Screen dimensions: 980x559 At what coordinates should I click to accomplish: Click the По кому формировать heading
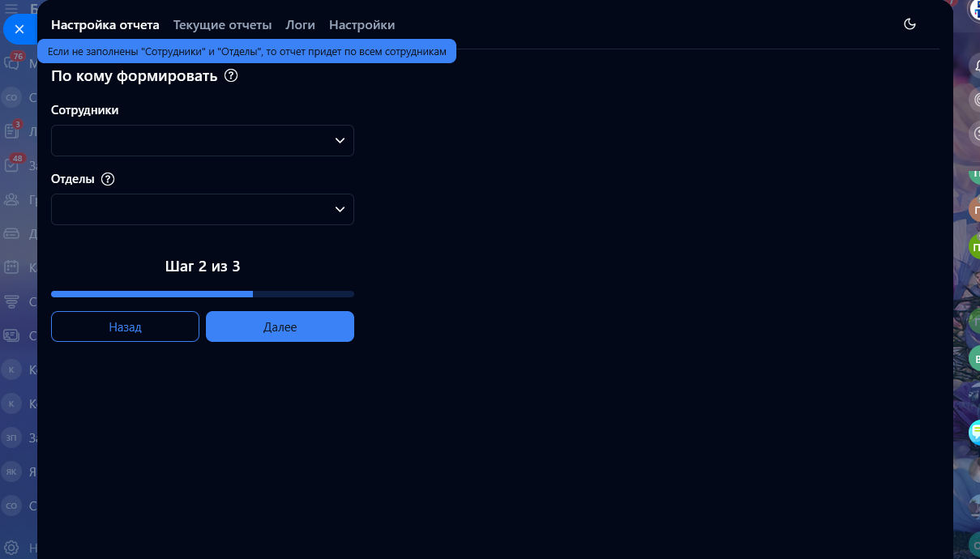pos(135,76)
